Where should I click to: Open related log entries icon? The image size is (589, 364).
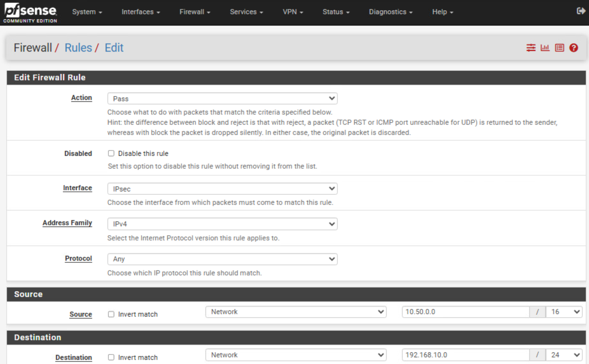click(x=559, y=48)
